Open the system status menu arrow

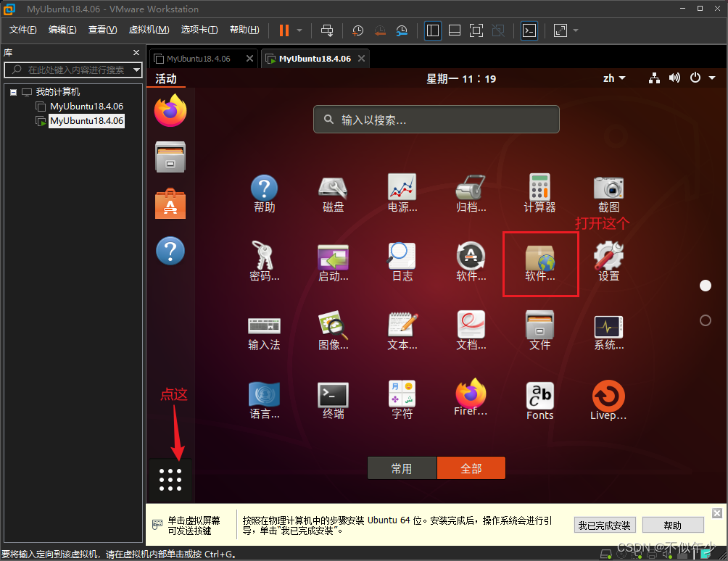click(712, 78)
